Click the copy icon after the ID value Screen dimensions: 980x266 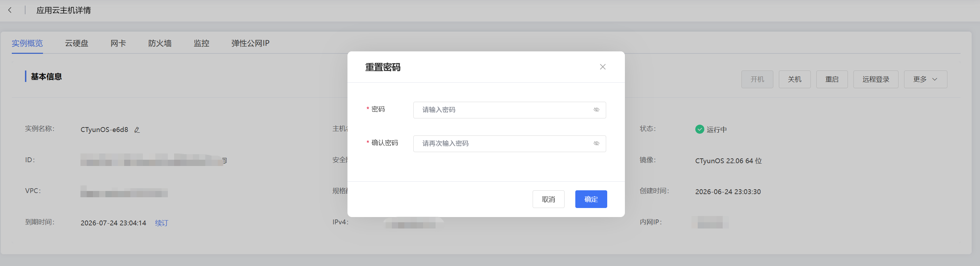pos(225,160)
